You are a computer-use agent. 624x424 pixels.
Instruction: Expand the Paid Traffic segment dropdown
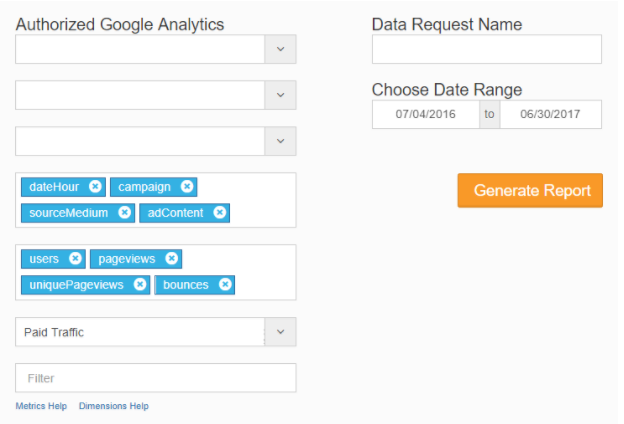pos(280,332)
